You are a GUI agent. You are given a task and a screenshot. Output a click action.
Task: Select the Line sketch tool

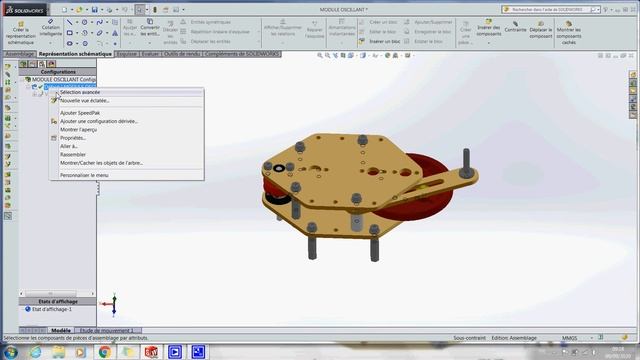tap(69, 22)
